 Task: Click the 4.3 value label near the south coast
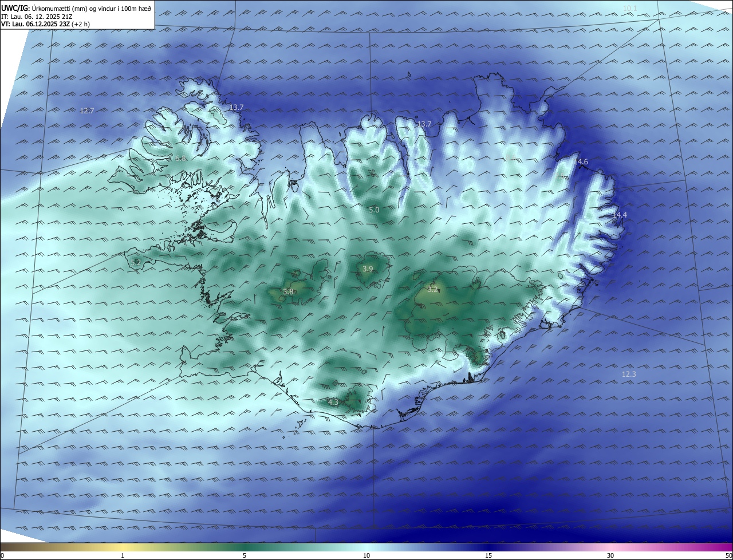(x=333, y=403)
